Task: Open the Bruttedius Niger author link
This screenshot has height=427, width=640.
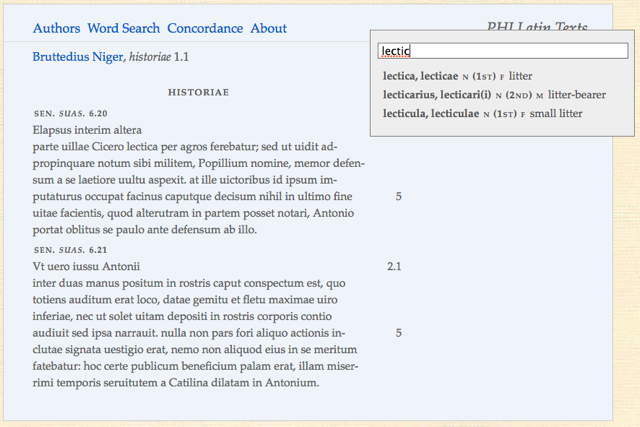Action: point(77,57)
